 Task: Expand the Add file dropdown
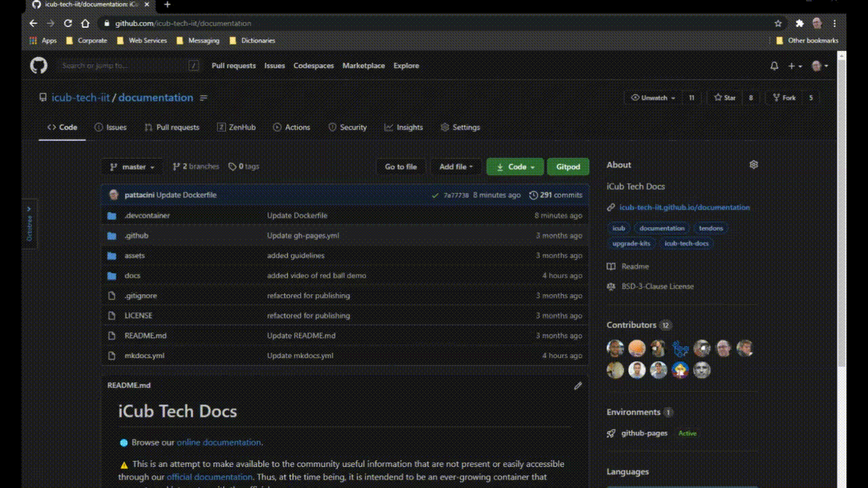[x=456, y=167]
